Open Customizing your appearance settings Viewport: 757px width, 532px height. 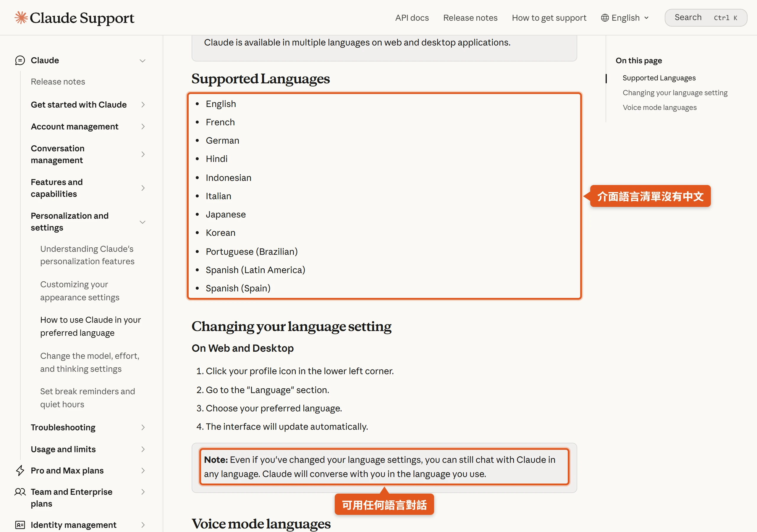point(80,291)
